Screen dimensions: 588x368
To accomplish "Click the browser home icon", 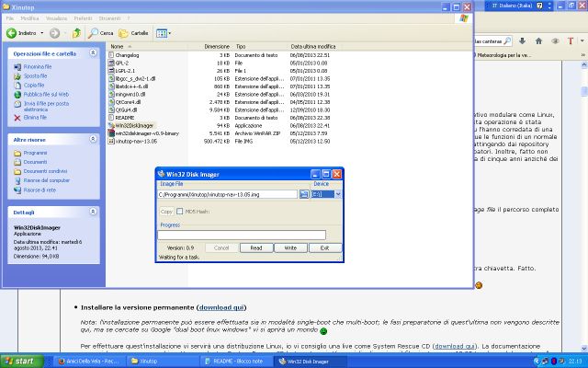I will coord(539,40).
